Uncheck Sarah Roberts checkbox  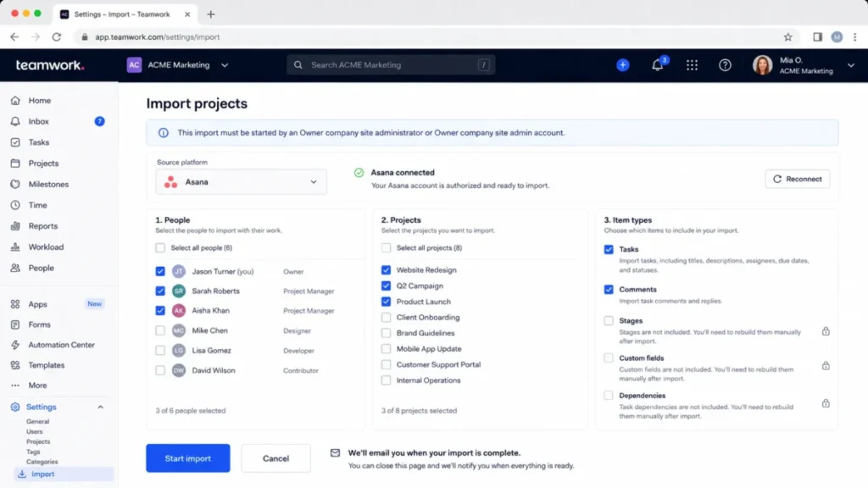(x=160, y=291)
